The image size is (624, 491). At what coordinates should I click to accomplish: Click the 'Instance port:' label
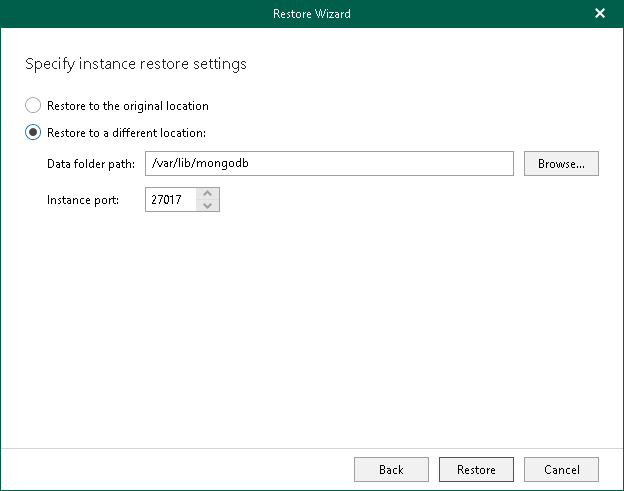click(x=83, y=200)
